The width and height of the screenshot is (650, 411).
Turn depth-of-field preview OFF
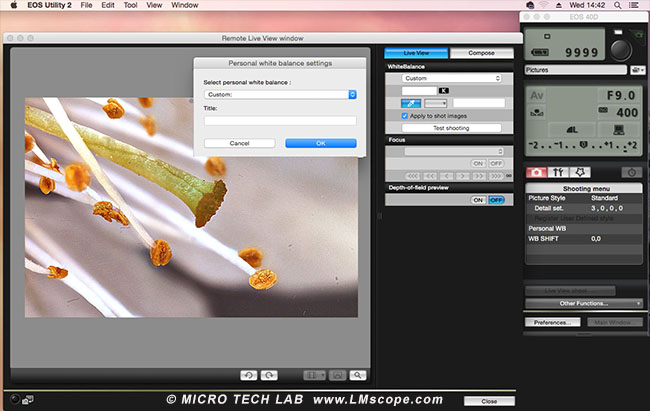[x=496, y=200]
